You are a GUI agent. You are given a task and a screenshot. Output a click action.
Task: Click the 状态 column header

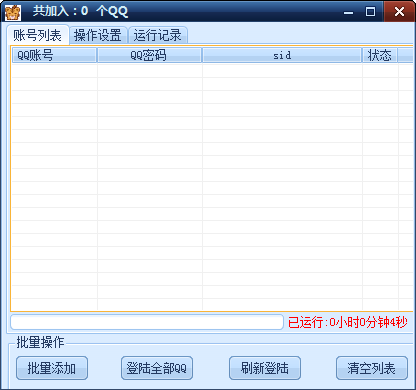pyautogui.click(x=380, y=55)
